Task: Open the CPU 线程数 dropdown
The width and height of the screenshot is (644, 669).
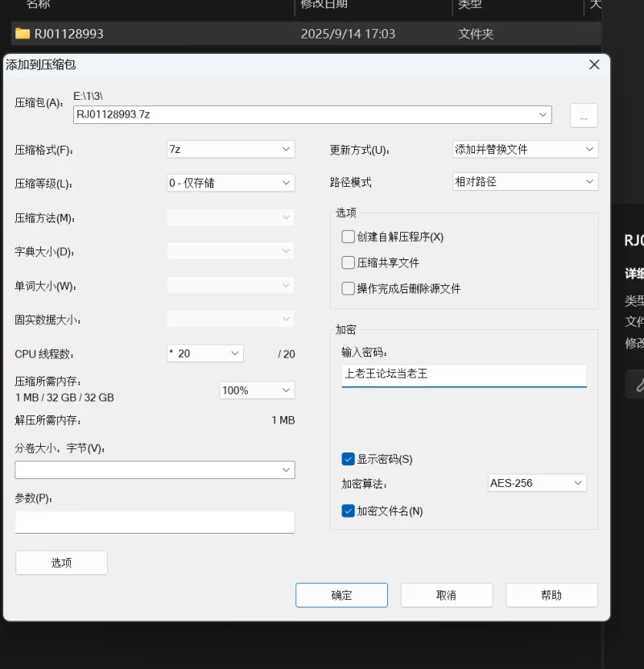Action: [205, 353]
